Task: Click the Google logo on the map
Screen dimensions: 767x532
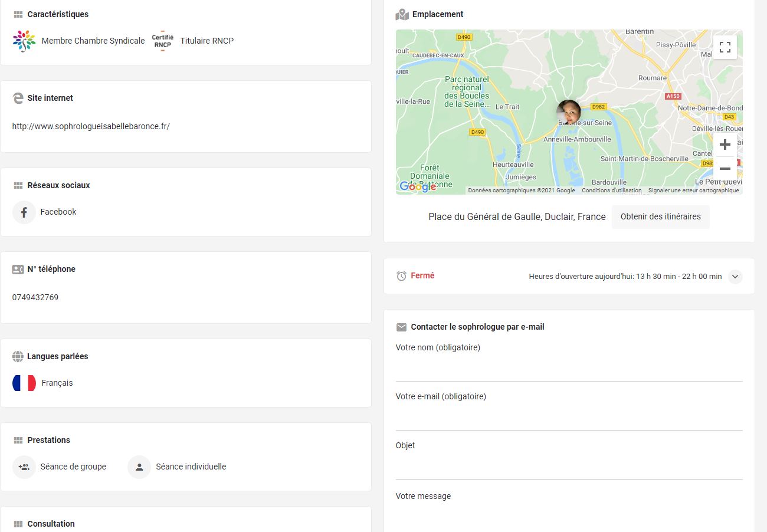Action: (x=418, y=186)
